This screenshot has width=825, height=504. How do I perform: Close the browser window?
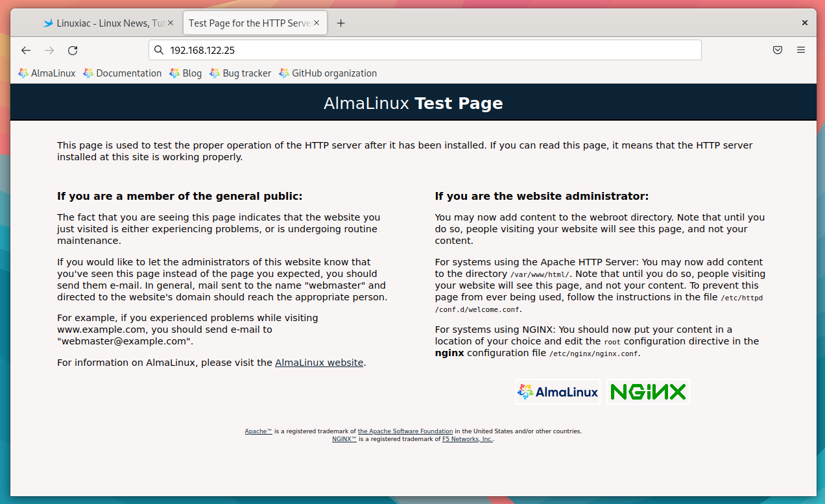[x=805, y=23]
